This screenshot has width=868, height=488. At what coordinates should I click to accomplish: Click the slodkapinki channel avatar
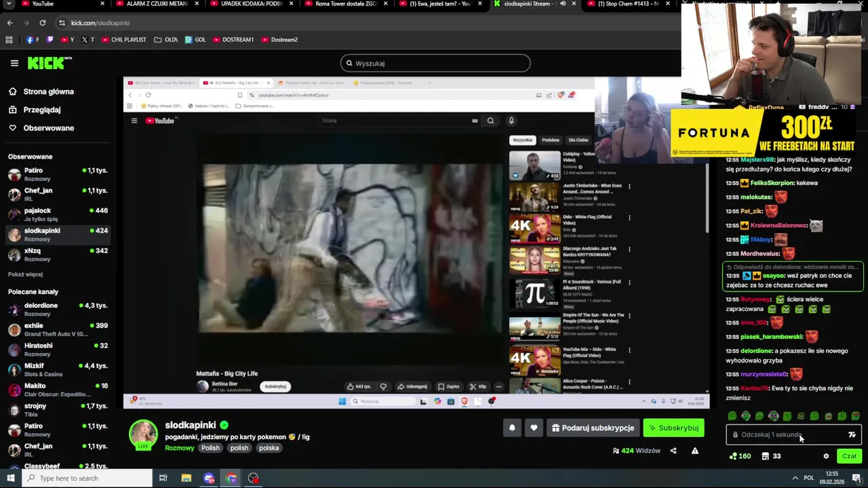pos(143,434)
